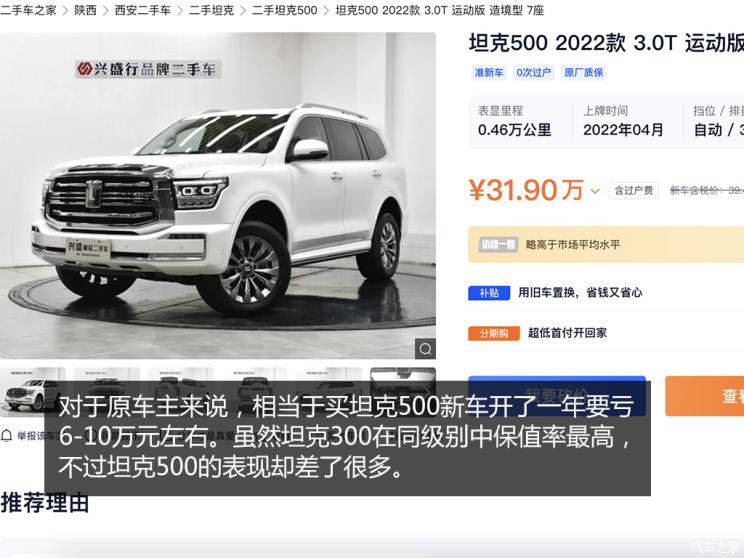Click the orange button at right edge
744x558 pixels.
coord(705,396)
